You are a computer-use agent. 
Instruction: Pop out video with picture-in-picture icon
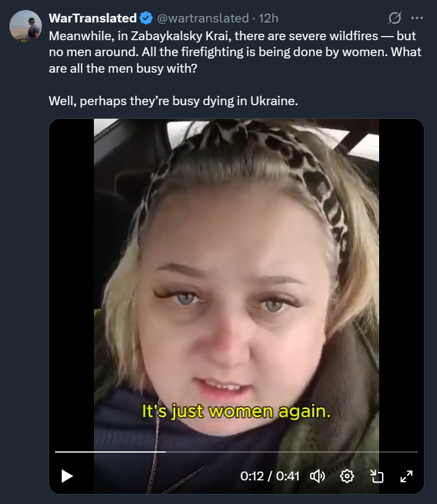pyautogui.click(x=377, y=476)
